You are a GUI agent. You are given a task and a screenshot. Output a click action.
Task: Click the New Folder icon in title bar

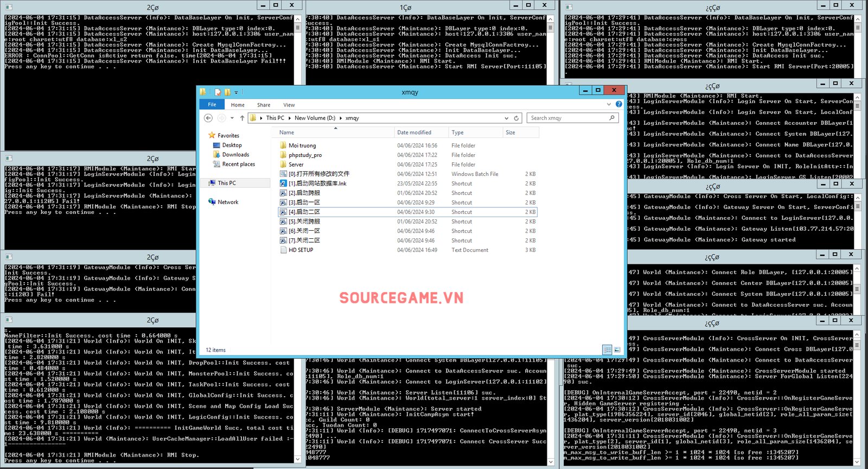227,92
